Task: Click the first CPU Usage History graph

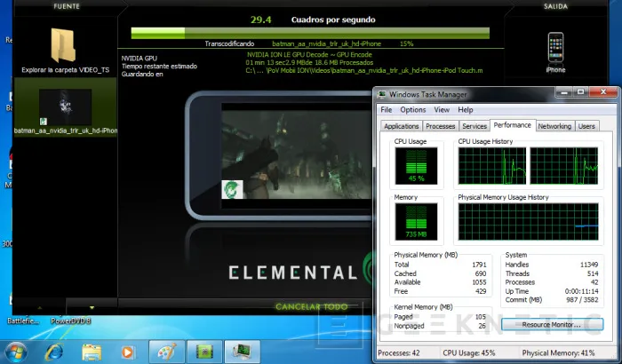Action: tap(492, 166)
